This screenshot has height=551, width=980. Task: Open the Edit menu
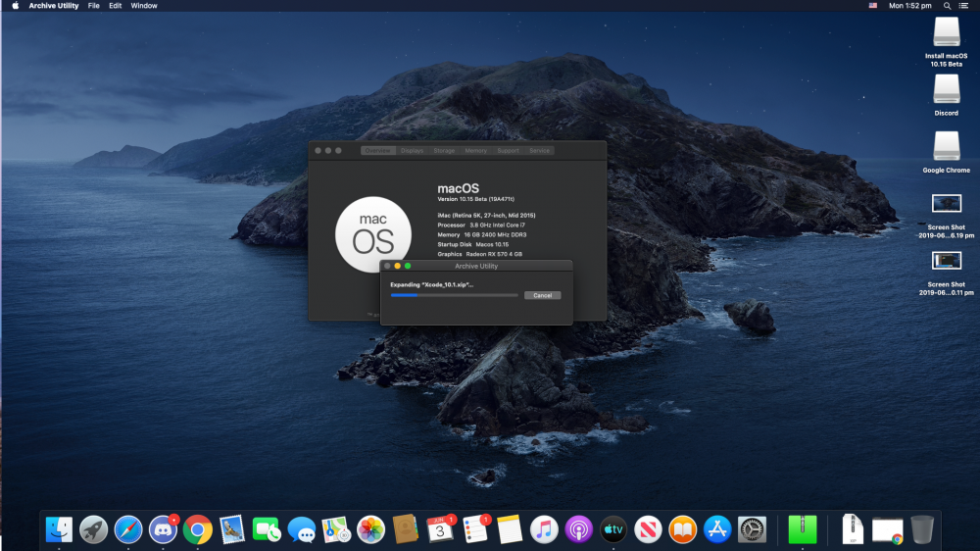(116, 6)
